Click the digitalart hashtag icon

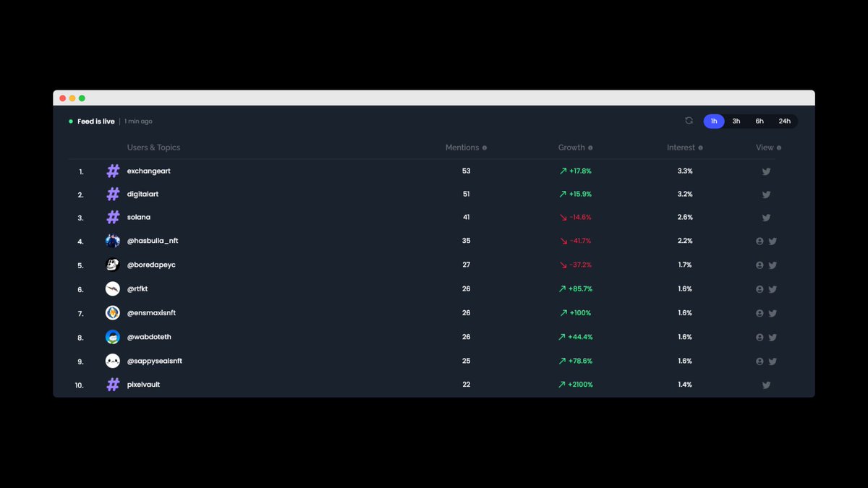coord(113,194)
